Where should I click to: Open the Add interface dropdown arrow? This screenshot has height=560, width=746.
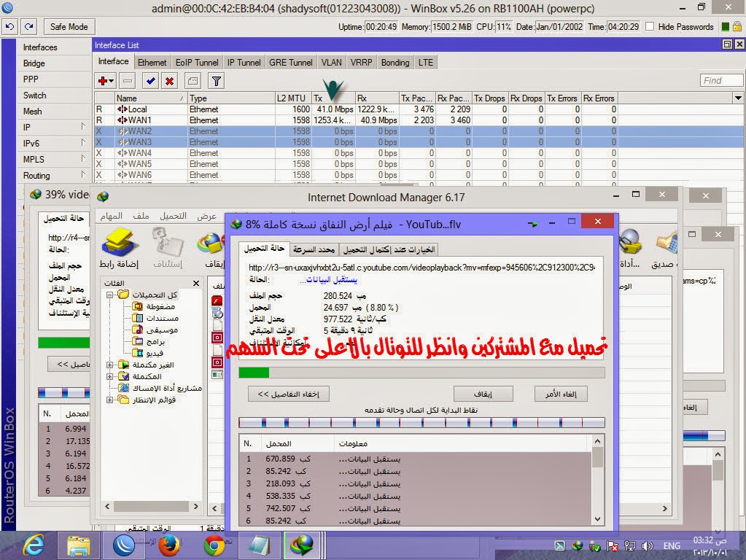coord(112,82)
